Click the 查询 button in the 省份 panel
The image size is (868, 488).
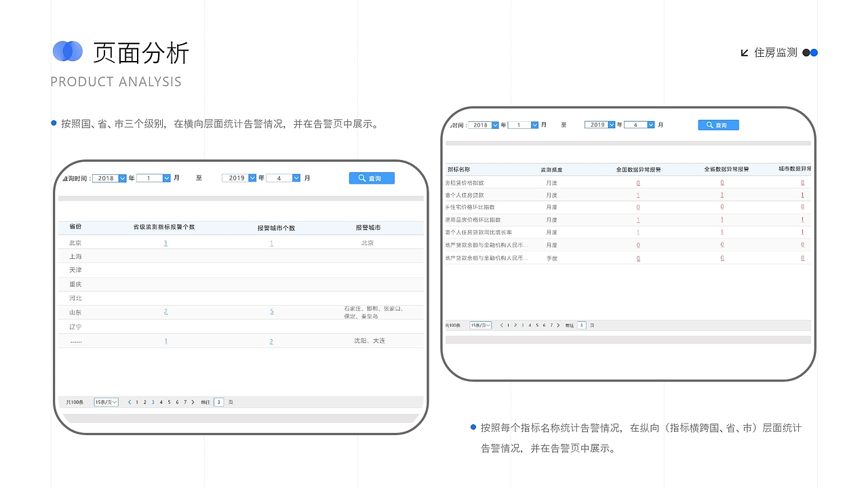point(372,178)
